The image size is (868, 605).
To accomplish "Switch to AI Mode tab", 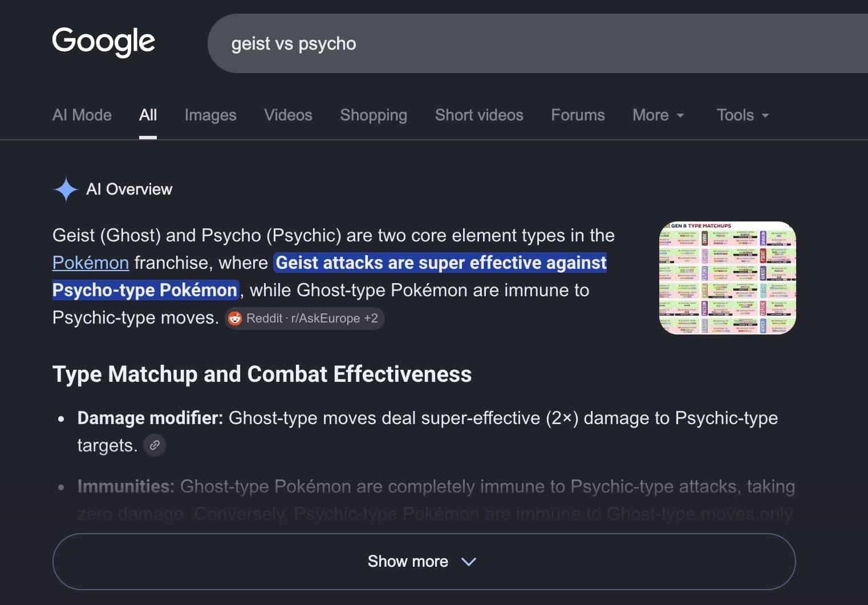I will pyautogui.click(x=82, y=115).
